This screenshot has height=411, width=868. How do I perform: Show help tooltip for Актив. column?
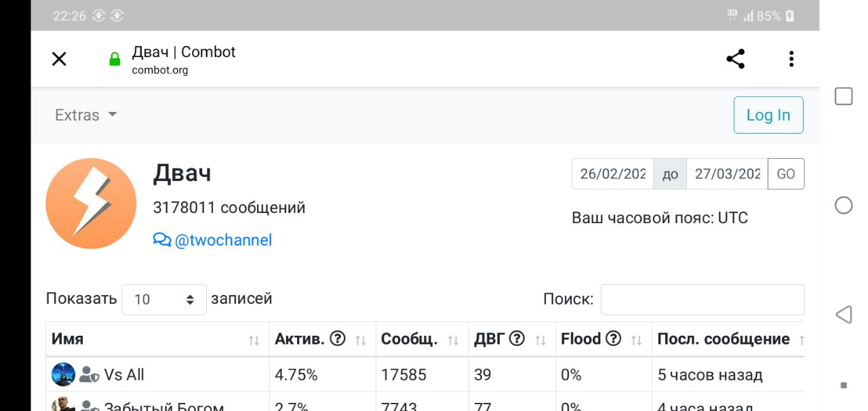[337, 338]
